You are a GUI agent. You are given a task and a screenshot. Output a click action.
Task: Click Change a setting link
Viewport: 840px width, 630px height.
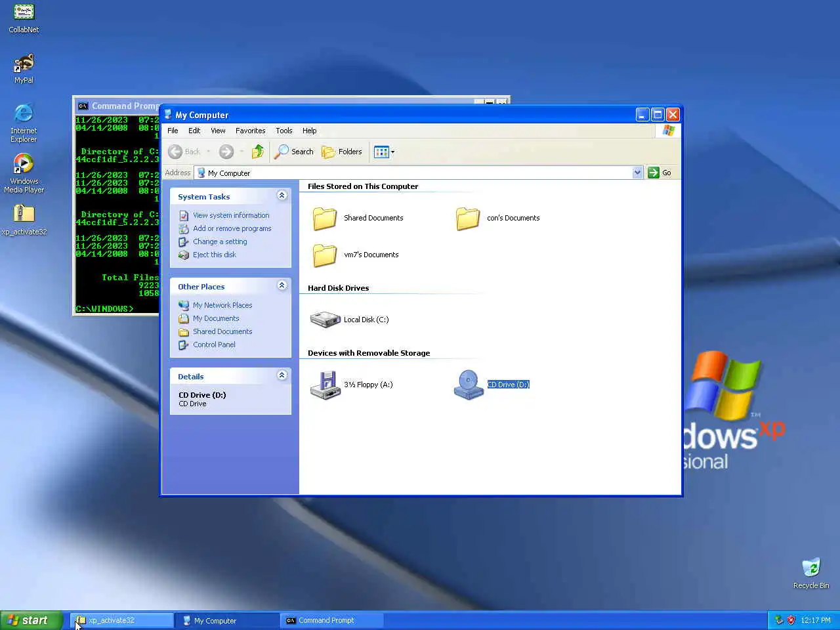click(220, 241)
